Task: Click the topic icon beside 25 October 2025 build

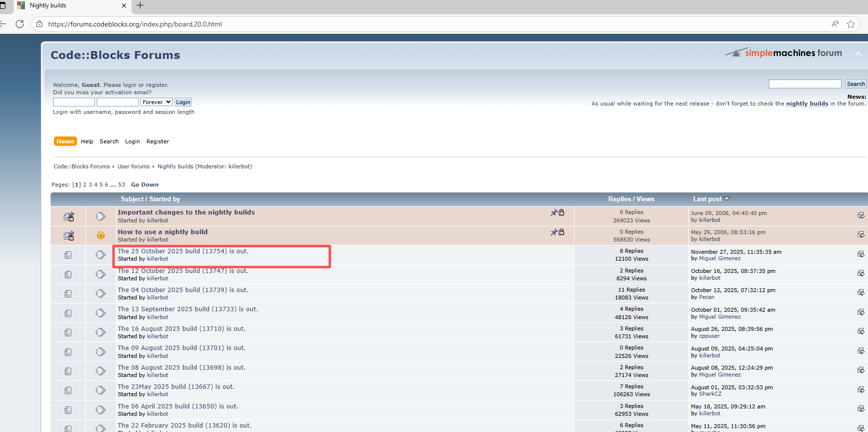Action: tap(101, 254)
